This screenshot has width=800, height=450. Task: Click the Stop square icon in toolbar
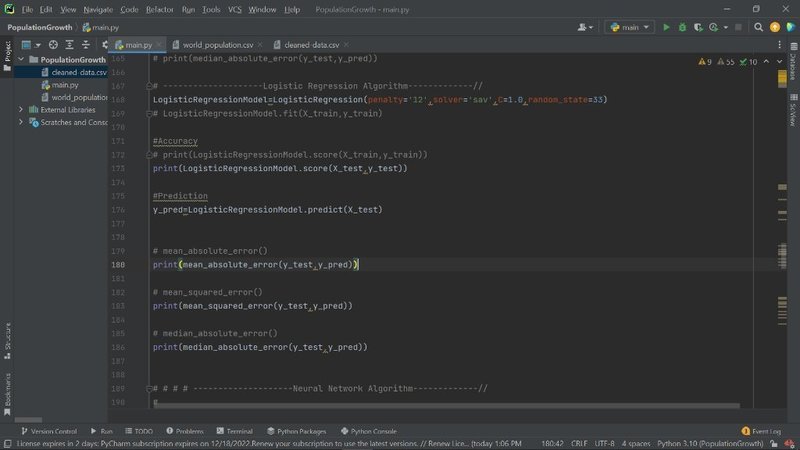[738, 27]
